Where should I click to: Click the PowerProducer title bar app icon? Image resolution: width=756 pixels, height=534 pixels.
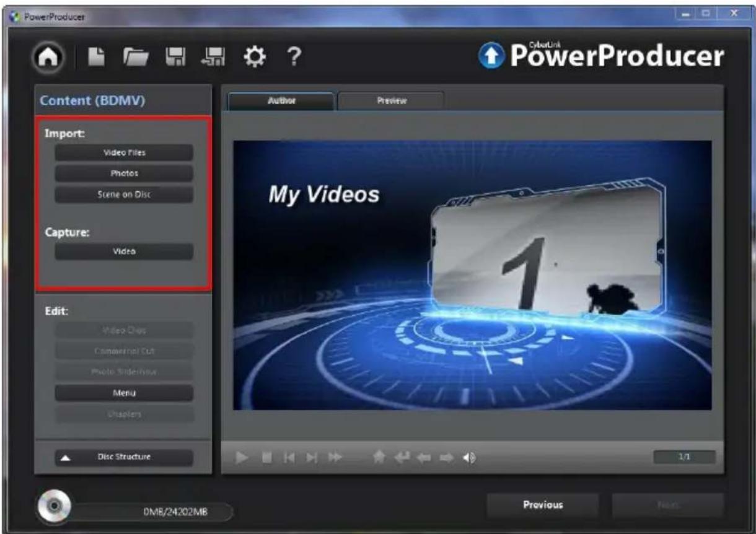click(14, 16)
